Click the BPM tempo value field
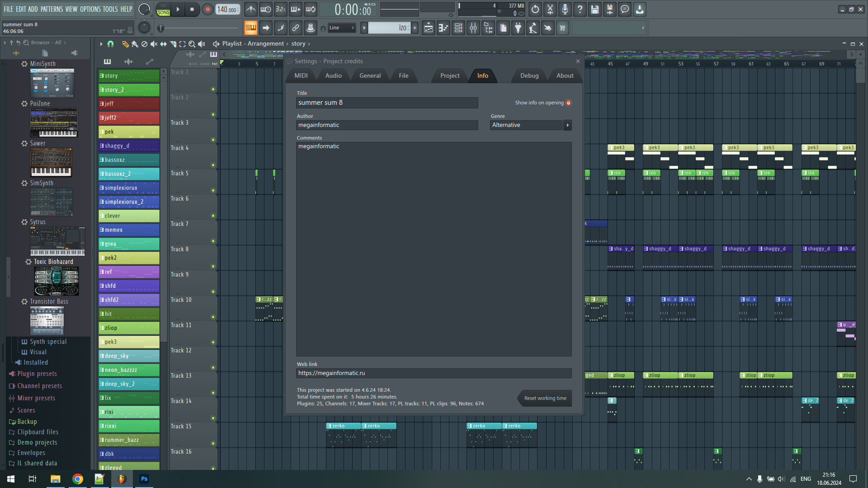This screenshot has width=868, height=488. click(x=226, y=9)
